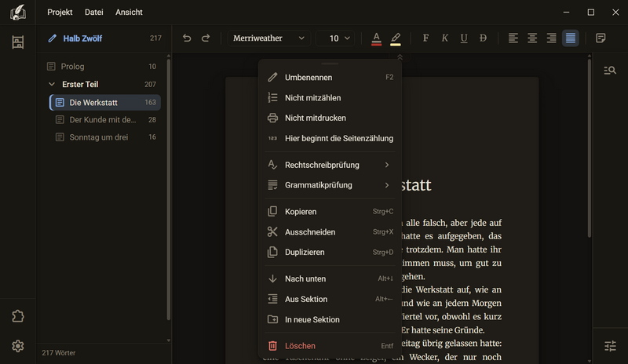Select the Prolog chapter
The image size is (628, 364).
pyautogui.click(x=102, y=67)
